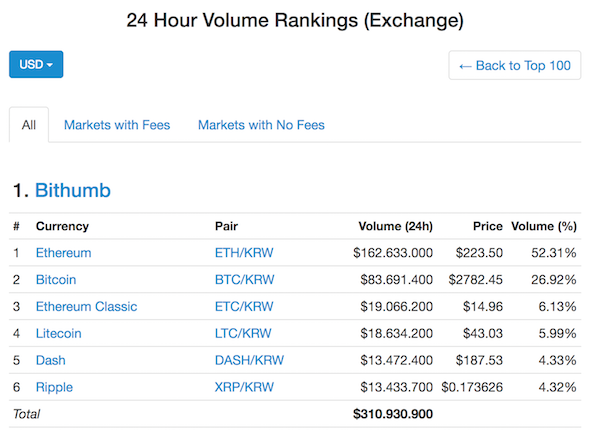Click the Volume (24h) column header
This screenshot has height=434, width=600.
click(x=396, y=226)
